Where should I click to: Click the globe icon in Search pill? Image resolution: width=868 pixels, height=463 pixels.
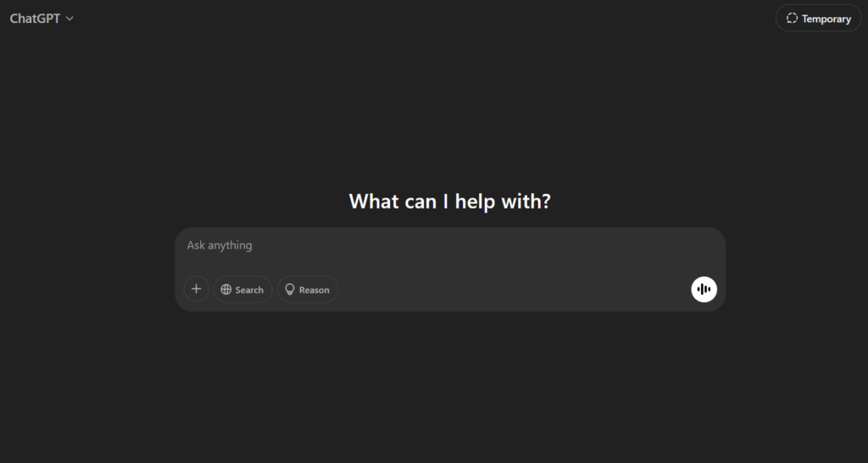[x=226, y=290]
